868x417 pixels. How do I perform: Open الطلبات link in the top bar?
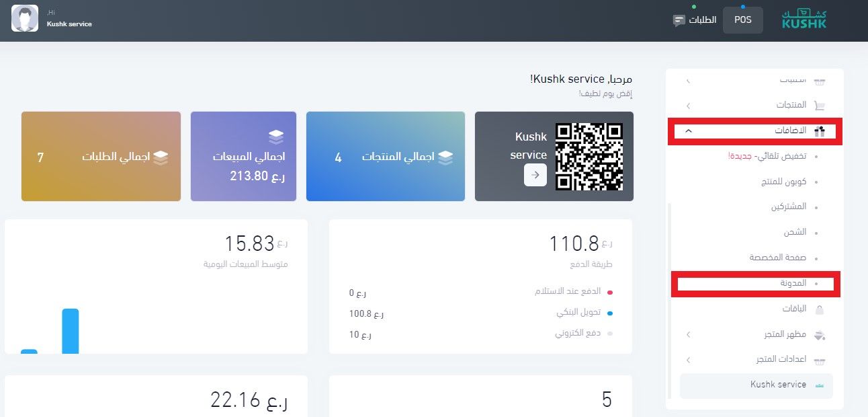pyautogui.click(x=703, y=20)
